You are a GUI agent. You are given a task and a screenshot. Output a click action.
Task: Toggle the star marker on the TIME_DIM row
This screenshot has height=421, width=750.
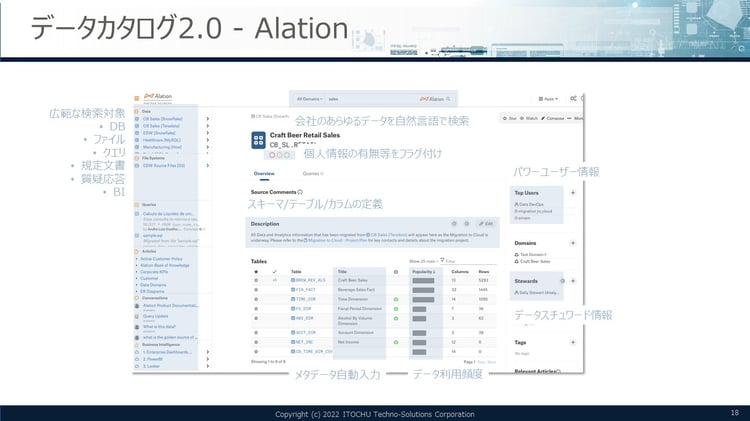(256, 299)
